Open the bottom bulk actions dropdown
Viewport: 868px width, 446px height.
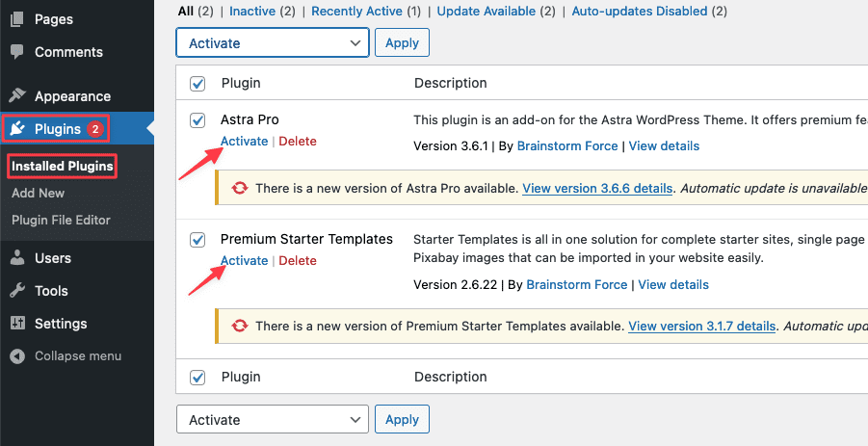click(x=273, y=420)
